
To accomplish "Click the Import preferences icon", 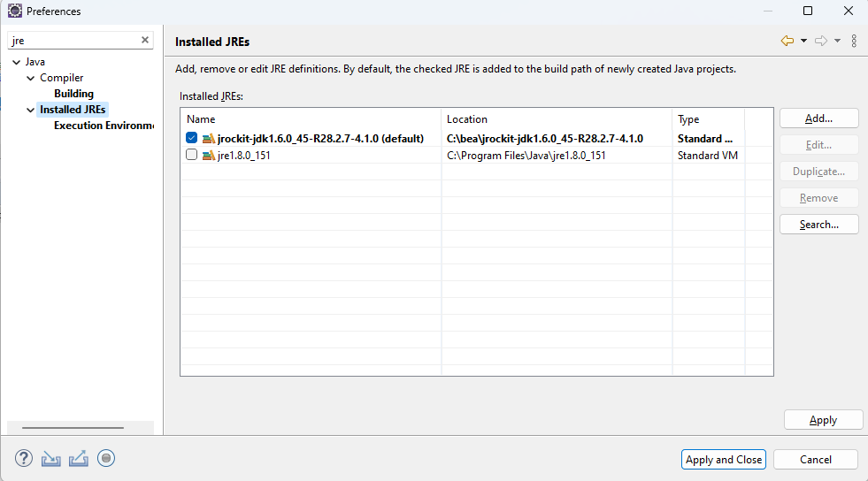I will (x=51, y=458).
